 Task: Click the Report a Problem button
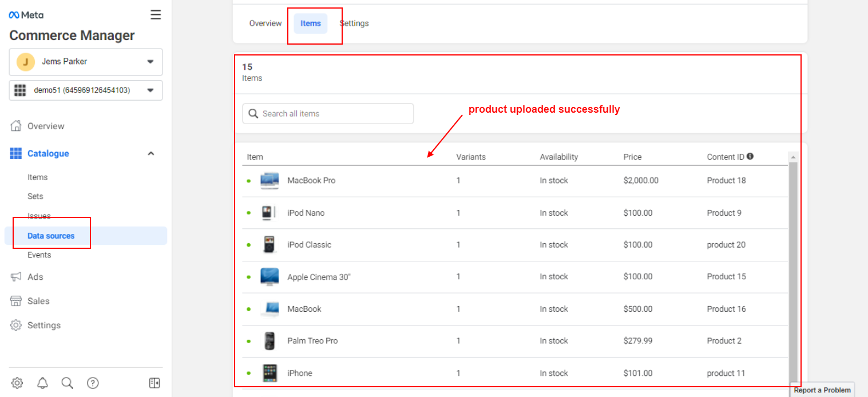click(x=822, y=390)
